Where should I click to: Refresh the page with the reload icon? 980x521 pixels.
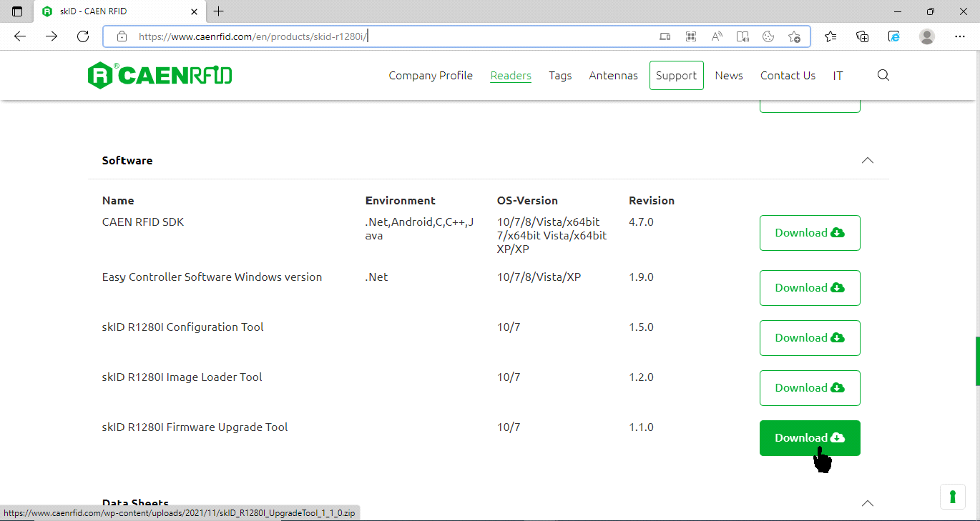tap(83, 36)
